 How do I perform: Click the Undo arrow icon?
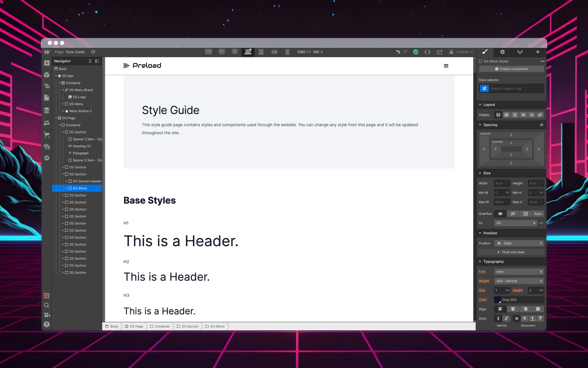tap(398, 52)
